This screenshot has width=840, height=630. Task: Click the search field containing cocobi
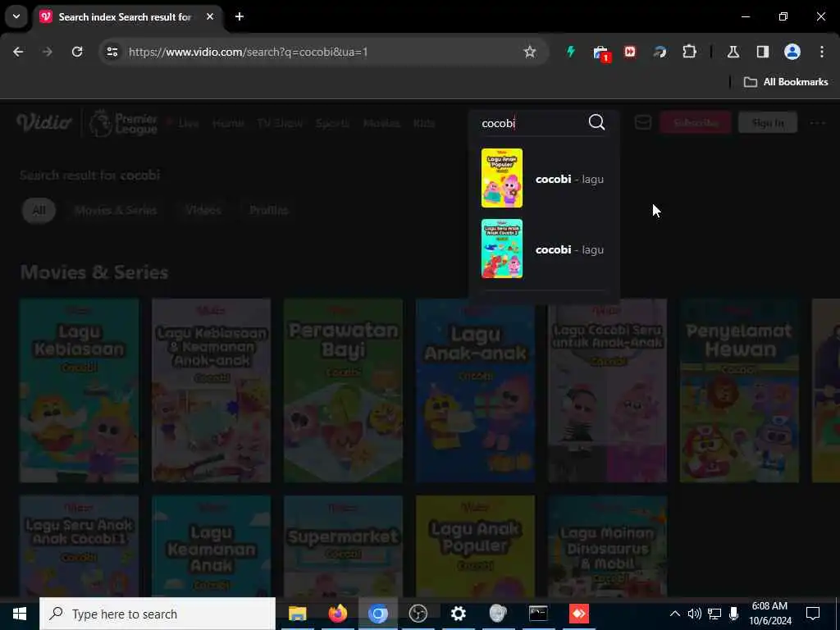point(531,123)
